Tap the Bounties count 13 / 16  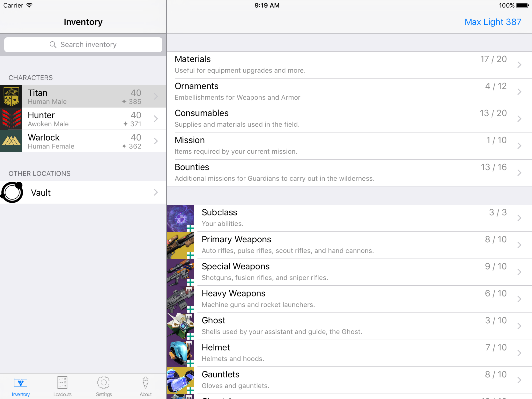[493, 167]
